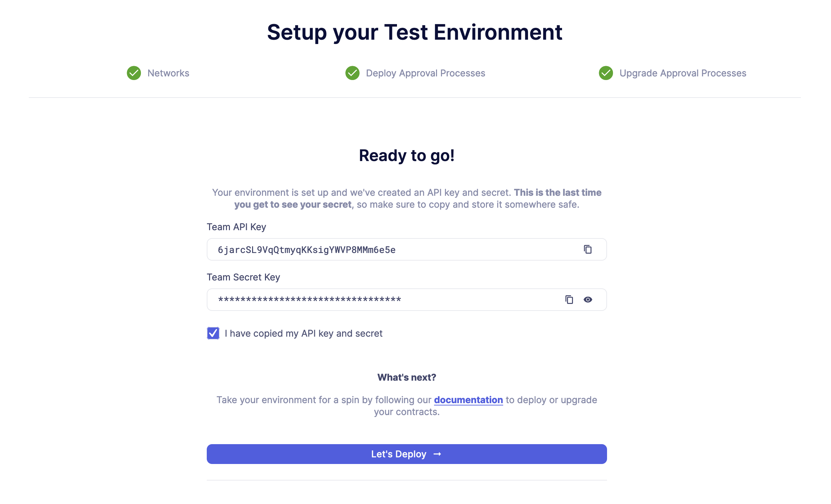This screenshot has height=504, width=831.
Task: Go to the Networks step
Action: coord(168,73)
